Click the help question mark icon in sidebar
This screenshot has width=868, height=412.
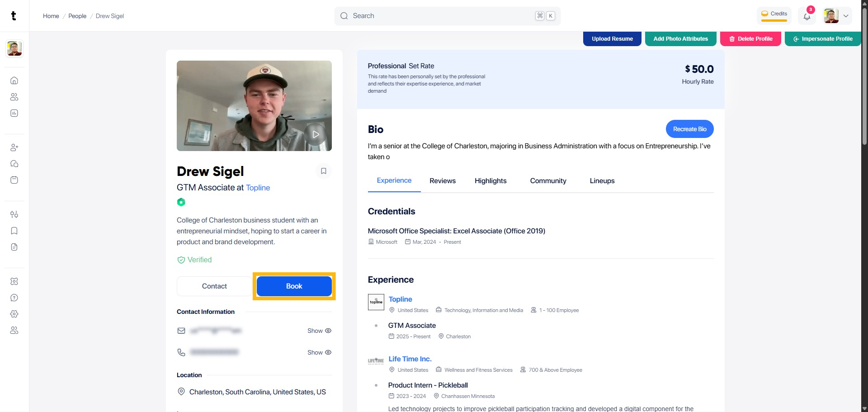(x=14, y=298)
